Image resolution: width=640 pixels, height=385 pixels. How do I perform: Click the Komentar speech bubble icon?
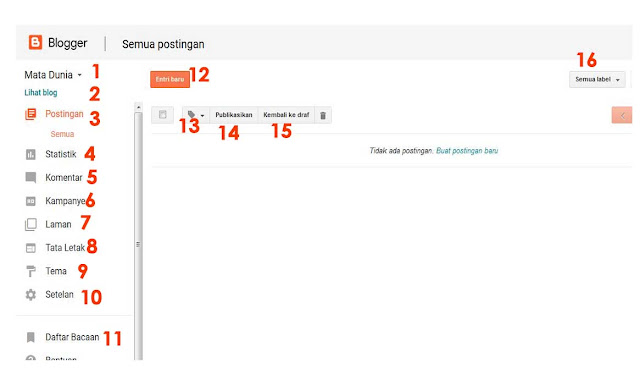point(31,178)
